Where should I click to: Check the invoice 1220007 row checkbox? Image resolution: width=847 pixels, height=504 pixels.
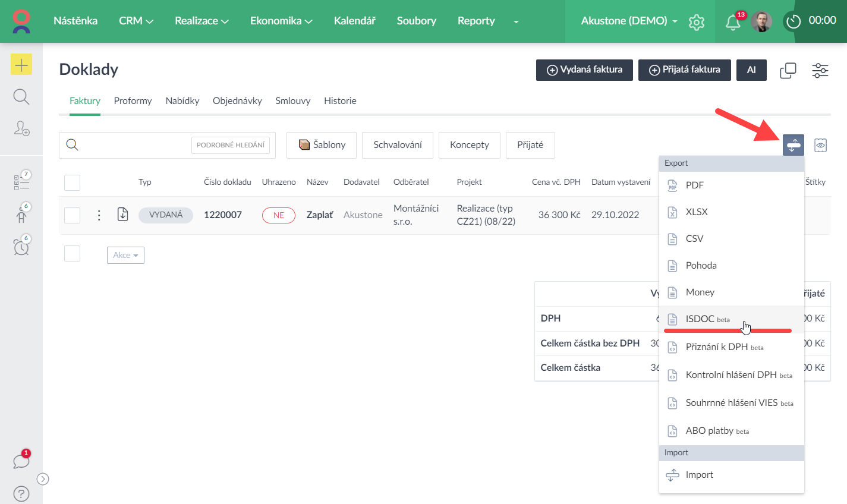72,215
